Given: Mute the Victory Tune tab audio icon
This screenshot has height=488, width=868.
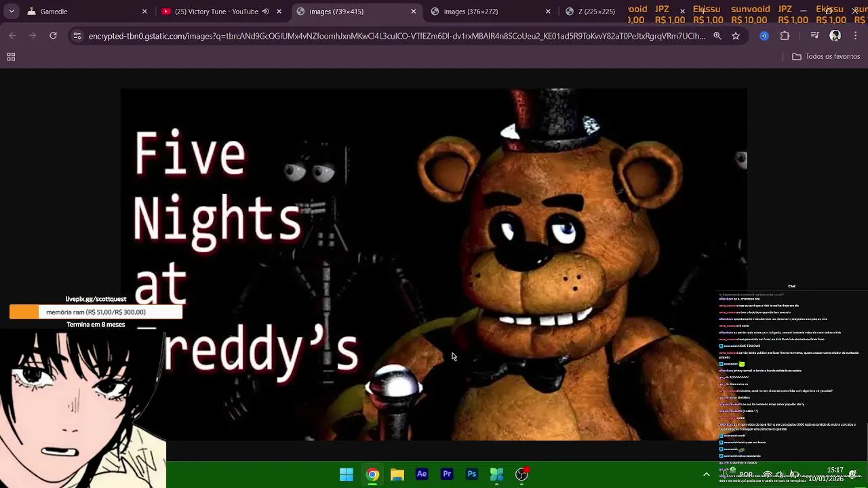Looking at the screenshot, I should pyautogui.click(x=266, y=12).
